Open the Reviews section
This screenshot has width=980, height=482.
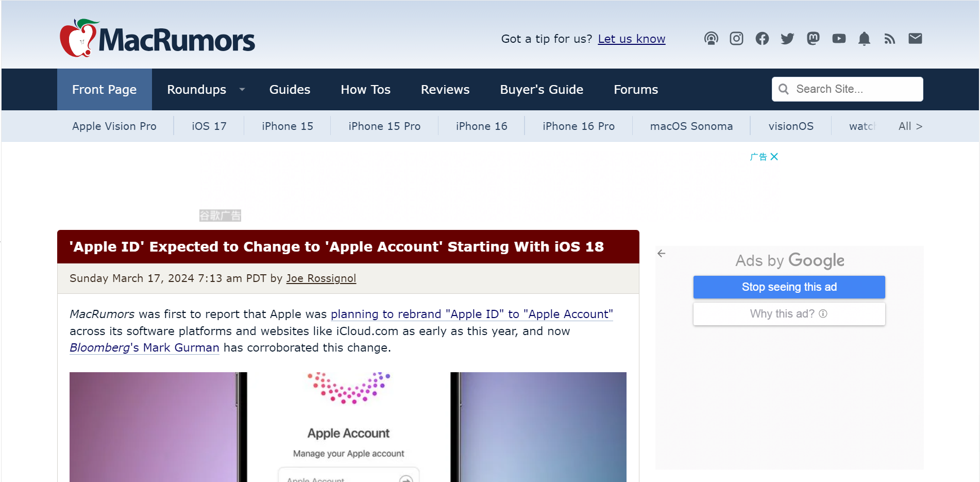tap(445, 90)
